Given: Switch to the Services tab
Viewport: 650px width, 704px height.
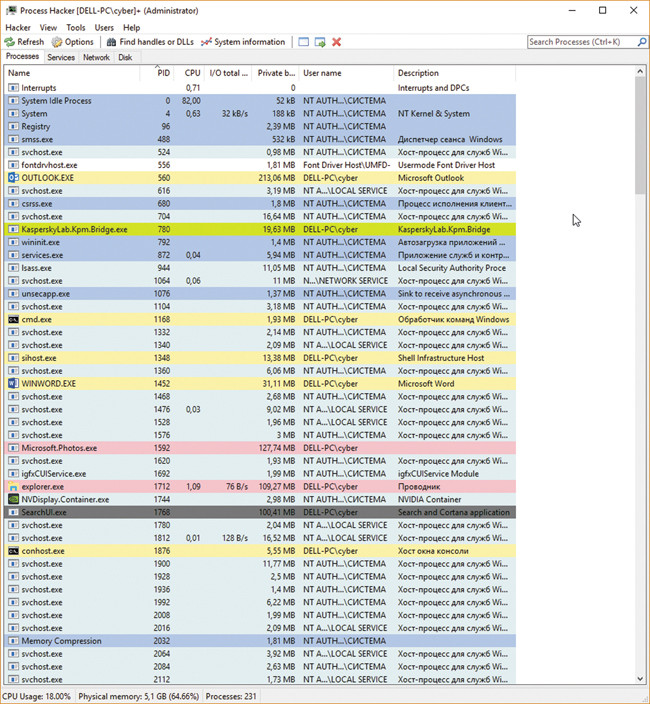Looking at the screenshot, I should [61, 58].
